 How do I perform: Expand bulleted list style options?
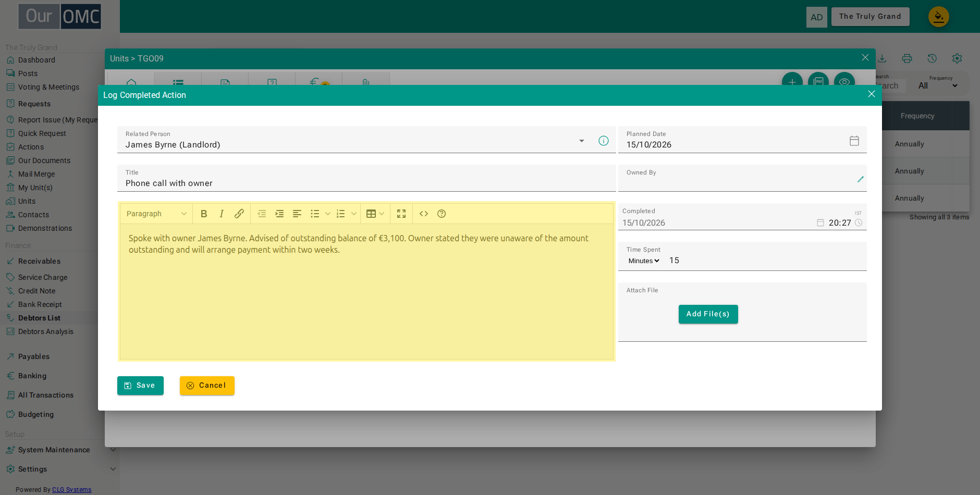point(328,214)
